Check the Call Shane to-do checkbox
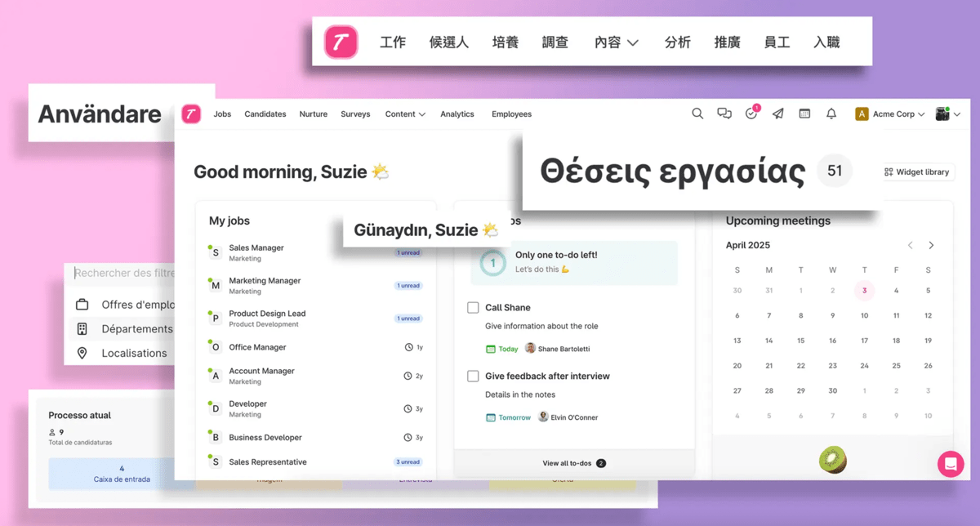980x526 pixels. pos(473,308)
